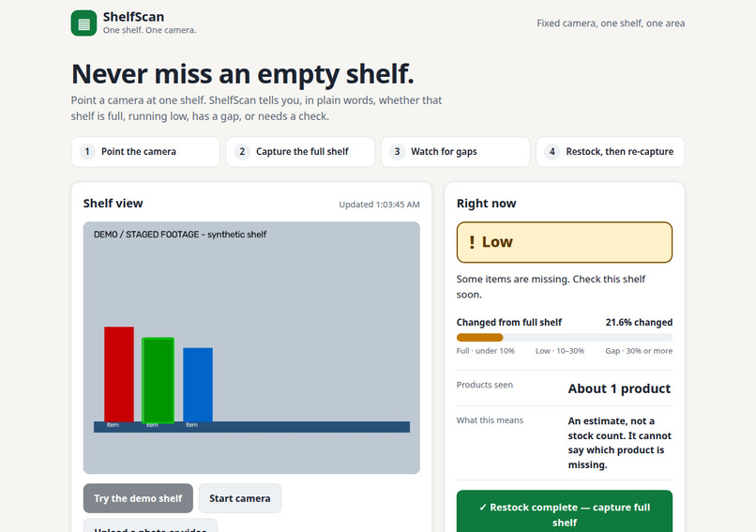The height and width of the screenshot is (532, 756).
Task: Click Some items are missing message
Action: pos(551,286)
